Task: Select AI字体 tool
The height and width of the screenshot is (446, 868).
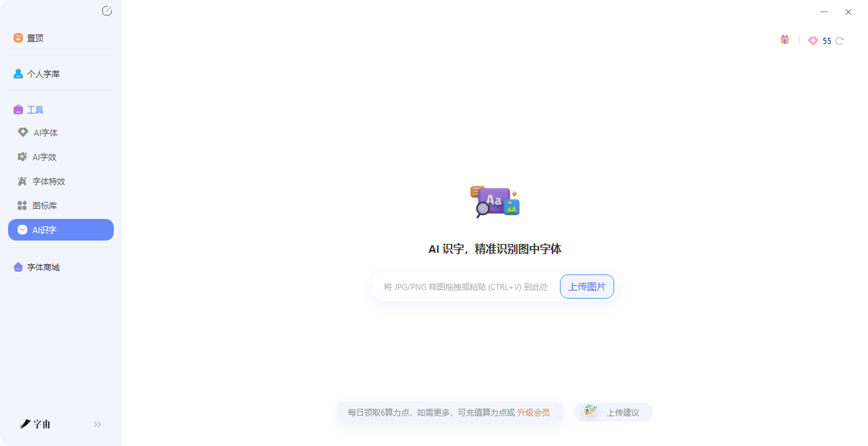Action: point(45,133)
